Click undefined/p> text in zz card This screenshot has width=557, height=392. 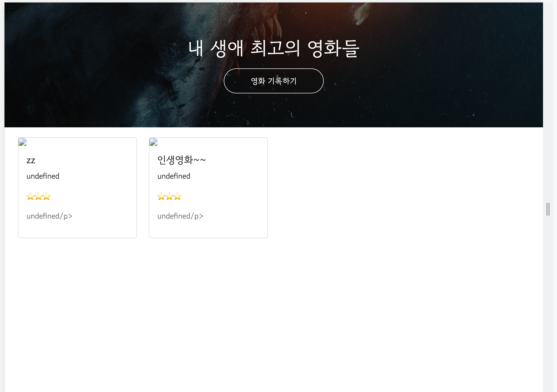click(x=49, y=216)
